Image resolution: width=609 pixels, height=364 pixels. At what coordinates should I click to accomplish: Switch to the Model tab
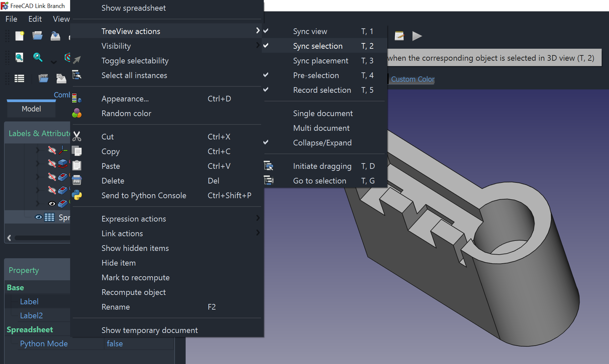click(31, 109)
